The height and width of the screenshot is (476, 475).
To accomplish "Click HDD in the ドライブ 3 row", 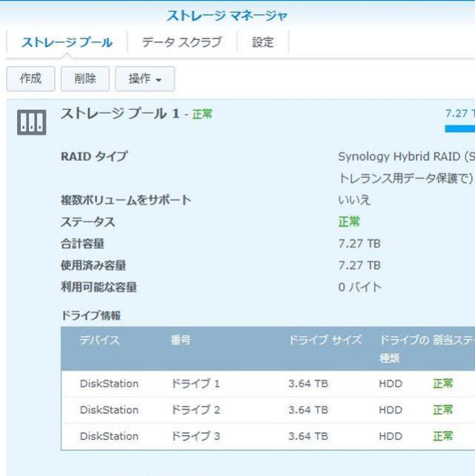I will coord(391,437).
